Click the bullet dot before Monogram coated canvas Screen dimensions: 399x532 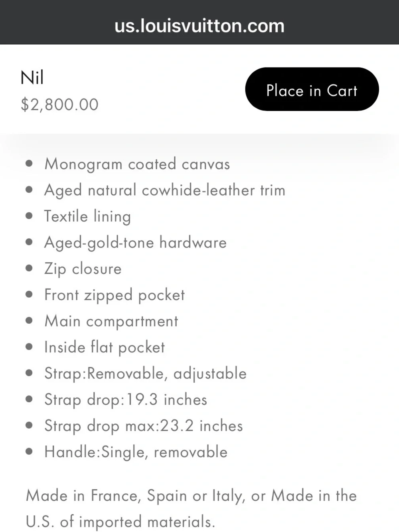coord(29,163)
